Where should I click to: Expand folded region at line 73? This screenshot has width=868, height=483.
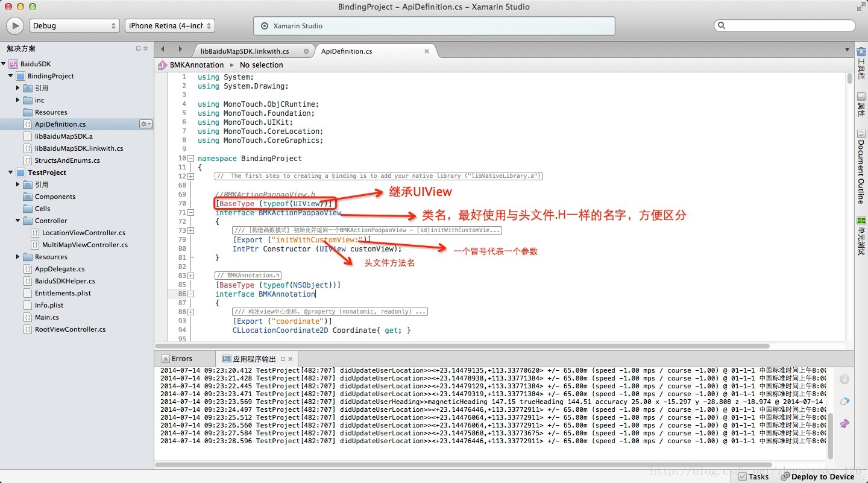(190, 230)
